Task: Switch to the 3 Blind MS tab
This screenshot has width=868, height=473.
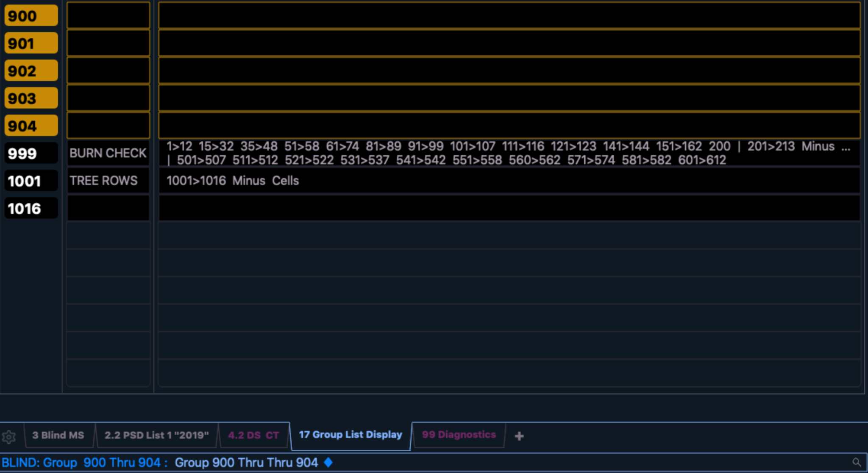Action: pyautogui.click(x=58, y=435)
